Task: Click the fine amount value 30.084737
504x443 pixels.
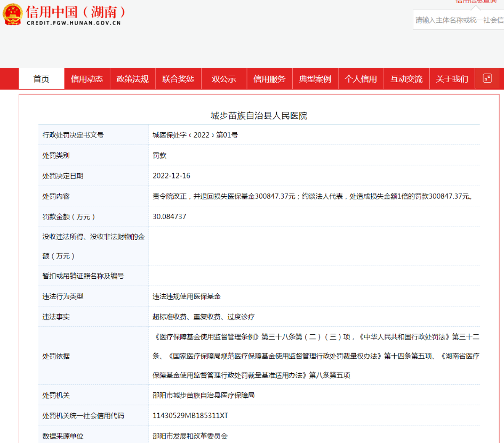Action: pos(169,216)
